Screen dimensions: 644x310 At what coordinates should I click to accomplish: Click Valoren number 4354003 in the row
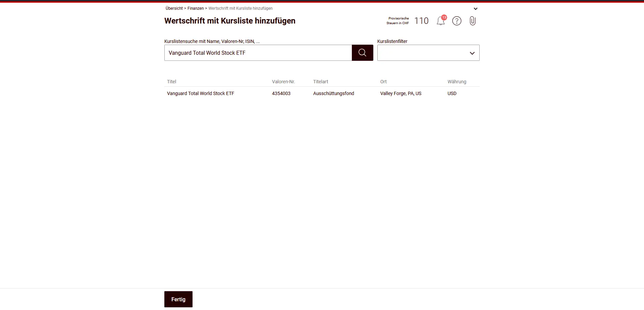[x=281, y=93]
